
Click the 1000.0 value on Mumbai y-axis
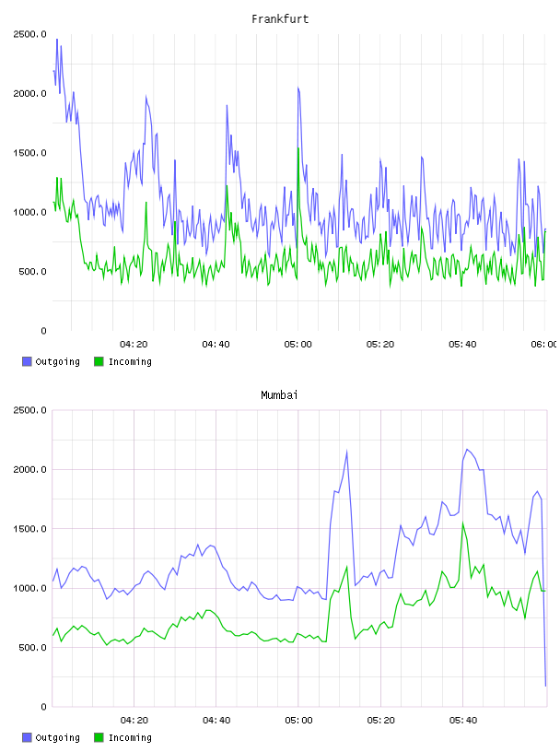(30, 589)
